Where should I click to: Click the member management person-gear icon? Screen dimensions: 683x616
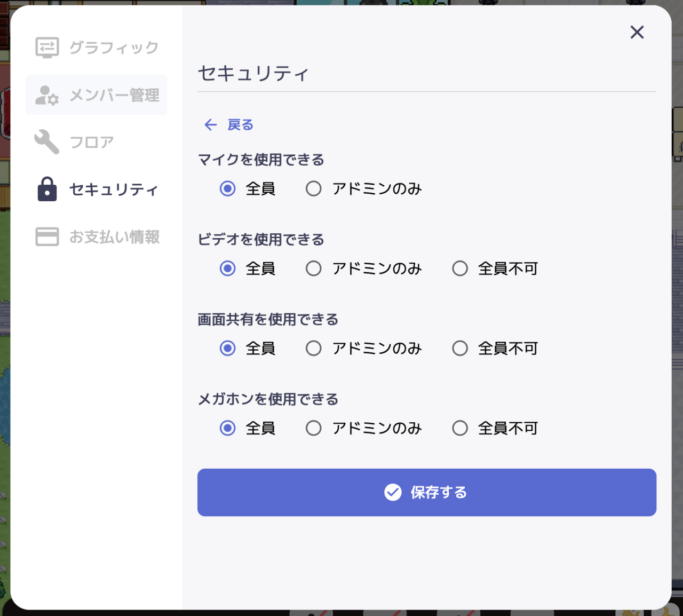click(46, 96)
